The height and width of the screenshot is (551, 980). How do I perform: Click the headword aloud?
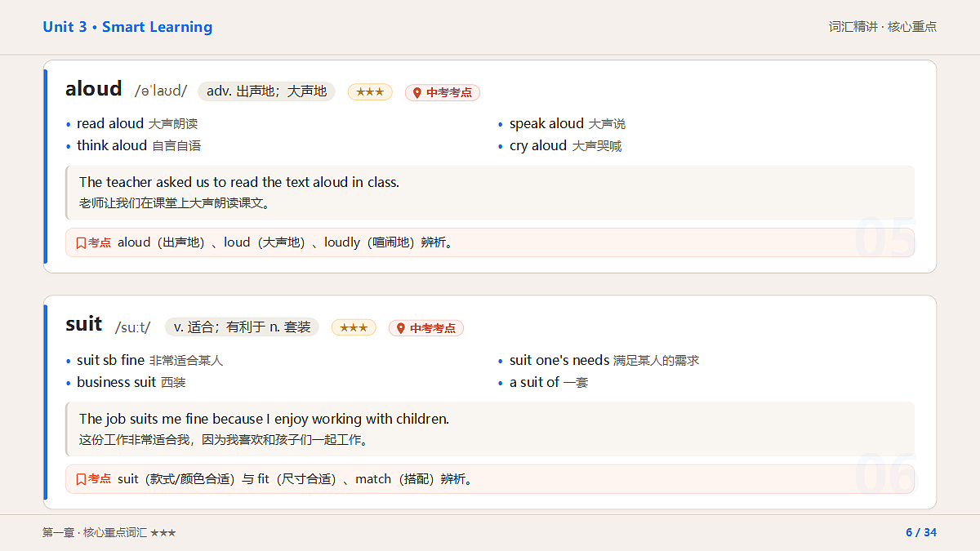tap(94, 89)
